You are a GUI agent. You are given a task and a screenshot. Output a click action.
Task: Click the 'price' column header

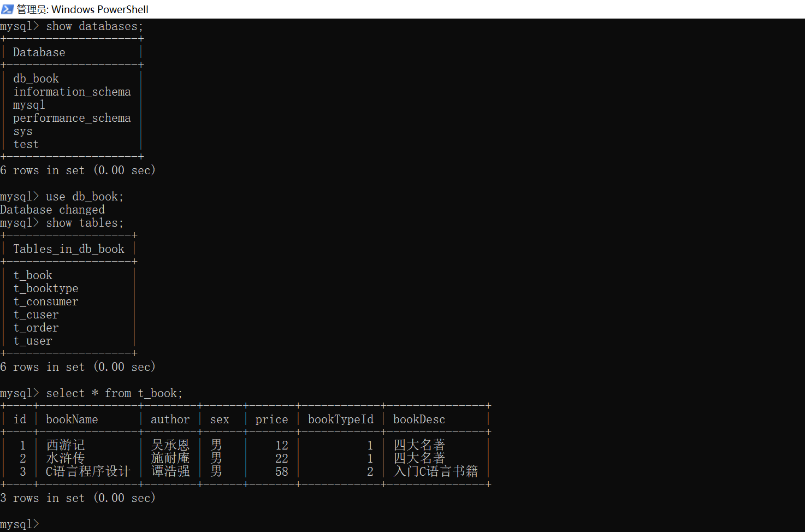click(x=272, y=419)
